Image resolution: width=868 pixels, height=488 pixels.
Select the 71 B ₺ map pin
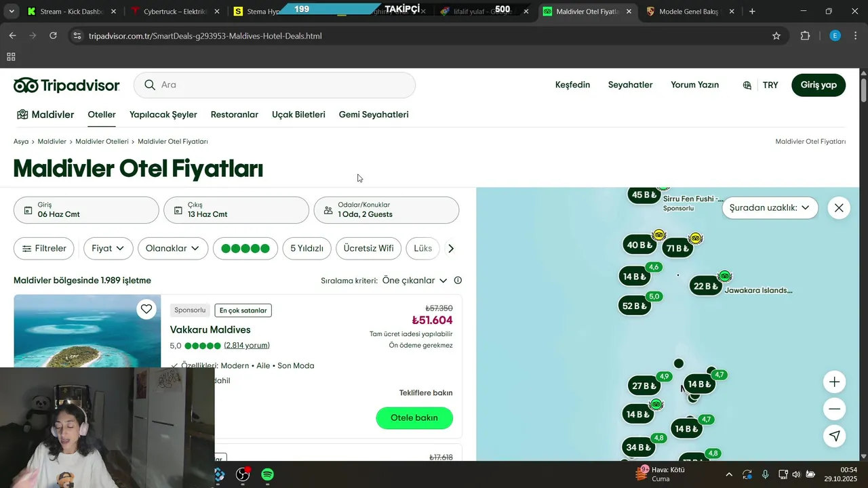[677, 249]
